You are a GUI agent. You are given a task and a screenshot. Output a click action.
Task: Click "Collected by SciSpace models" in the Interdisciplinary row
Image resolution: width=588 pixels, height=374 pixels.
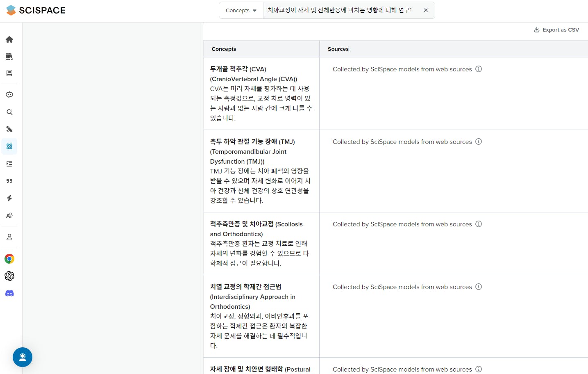pyautogui.click(x=402, y=287)
